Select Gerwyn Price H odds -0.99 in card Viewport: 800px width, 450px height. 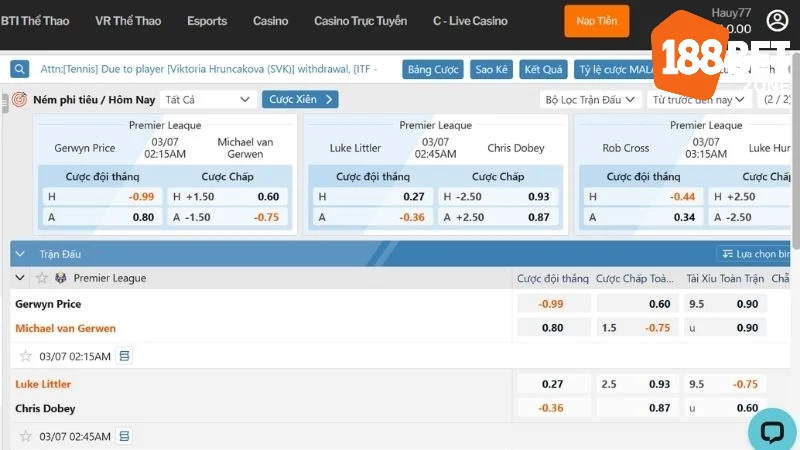pyautogui.click(x=102, y=196)
